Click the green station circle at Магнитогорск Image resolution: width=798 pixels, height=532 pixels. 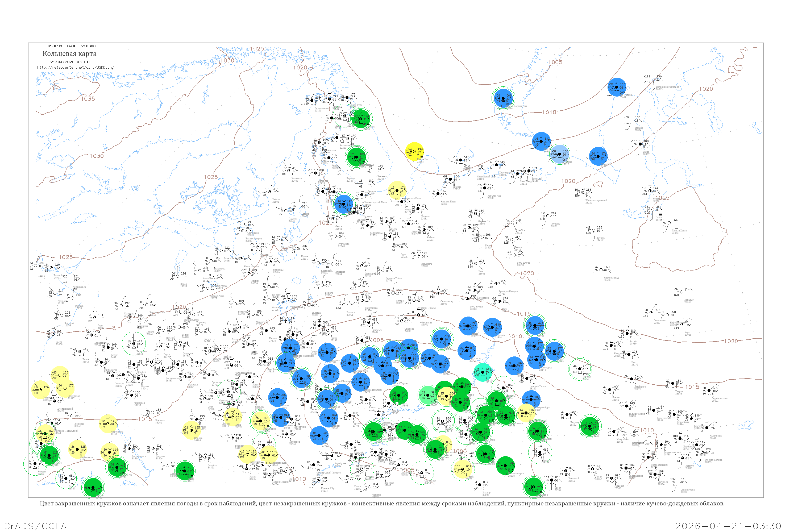(x=505, y=466)
